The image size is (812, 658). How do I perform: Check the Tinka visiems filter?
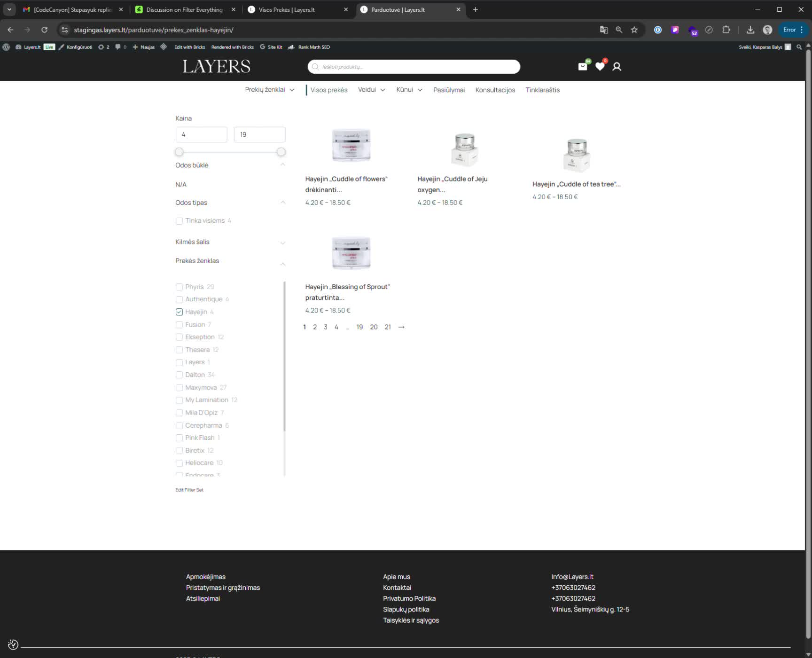click(x=179, y=220)
